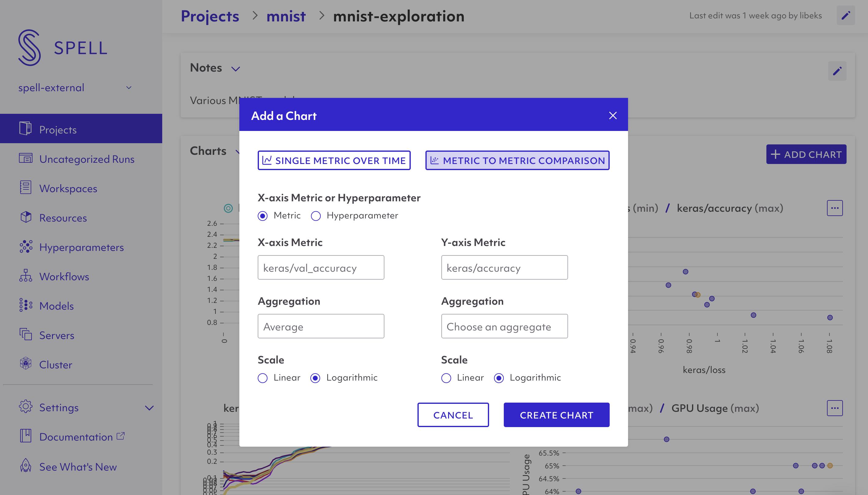Open the Documentation link
The image size is (868, 495).
[x=76, y=437]
